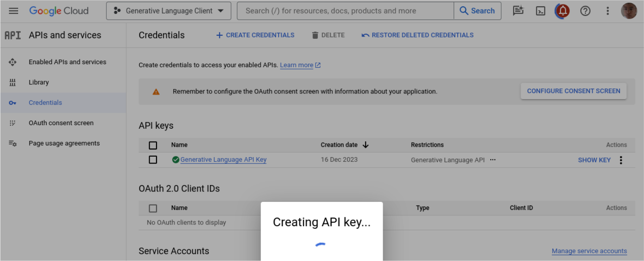Screen dimensions: 644x261
Task: Select the Generative Language API Key checkbox
Action: point(153,160)
